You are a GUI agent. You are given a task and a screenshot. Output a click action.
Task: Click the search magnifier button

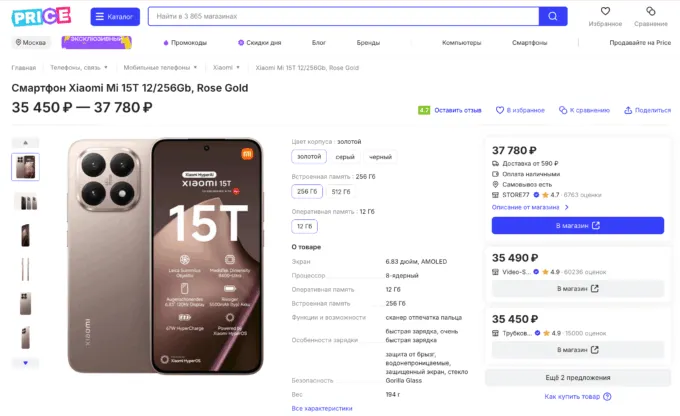552,16
